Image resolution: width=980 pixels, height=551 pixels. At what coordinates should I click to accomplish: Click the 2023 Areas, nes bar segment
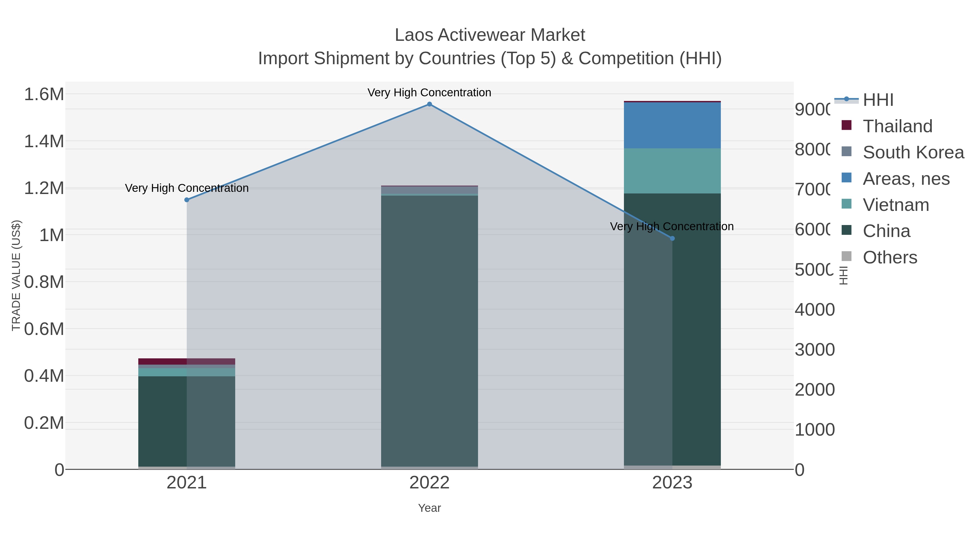(x=672, y=125)
